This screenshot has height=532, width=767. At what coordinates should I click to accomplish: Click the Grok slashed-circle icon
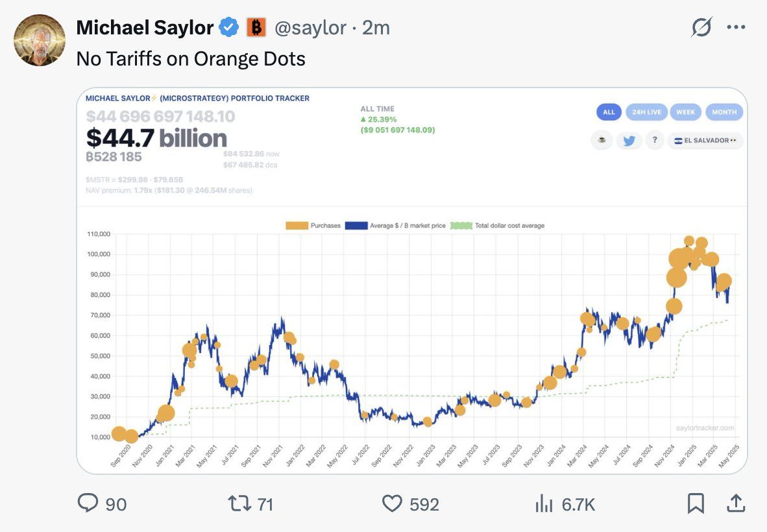click(701, 27)
